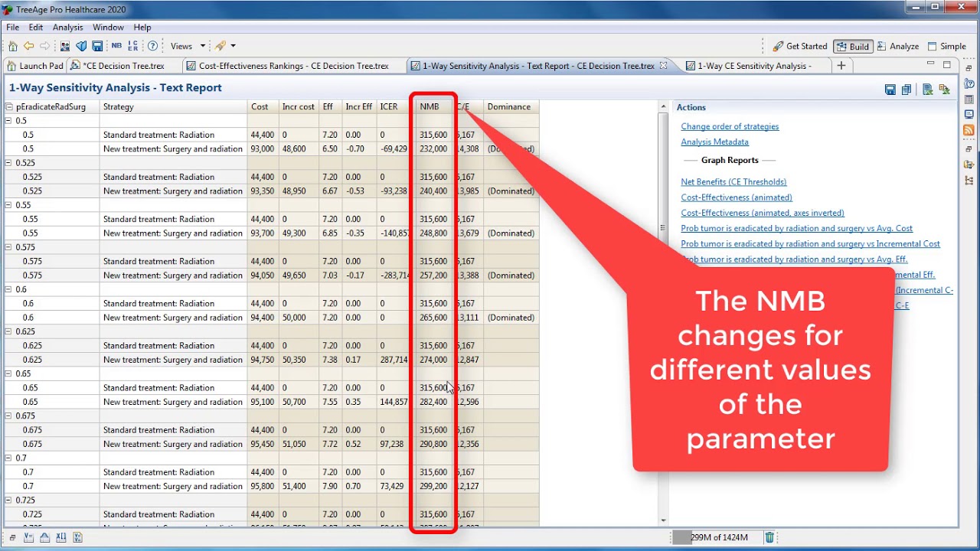Open the File menu

[12, 28]
